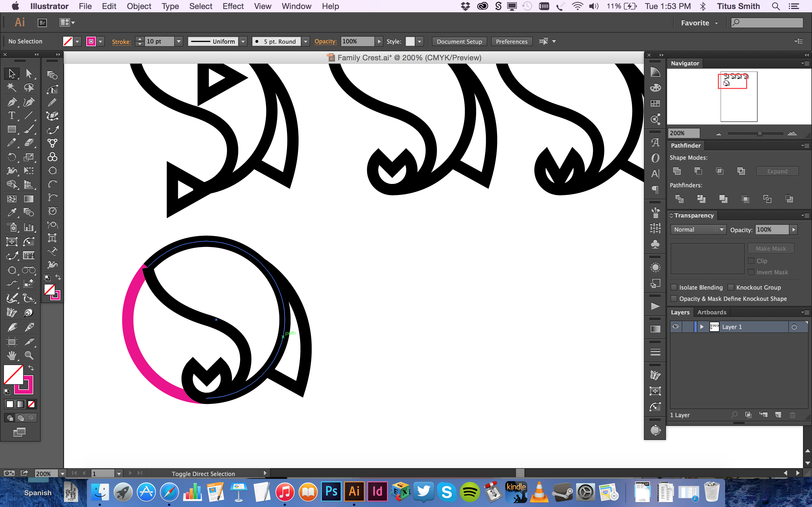Select the Eyedropper tool

(x=12, y=212)
